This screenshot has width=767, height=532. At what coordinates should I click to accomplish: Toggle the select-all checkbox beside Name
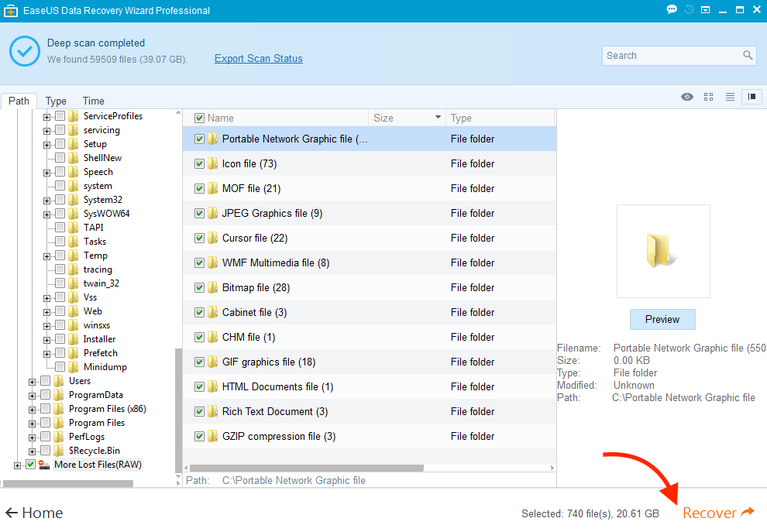199,118
